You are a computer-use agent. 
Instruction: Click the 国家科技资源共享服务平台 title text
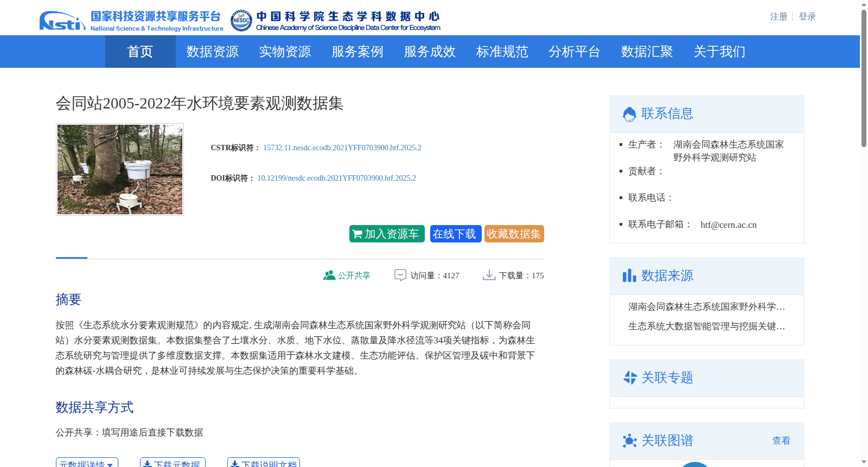pyautogui.click(x=156, y=16)
